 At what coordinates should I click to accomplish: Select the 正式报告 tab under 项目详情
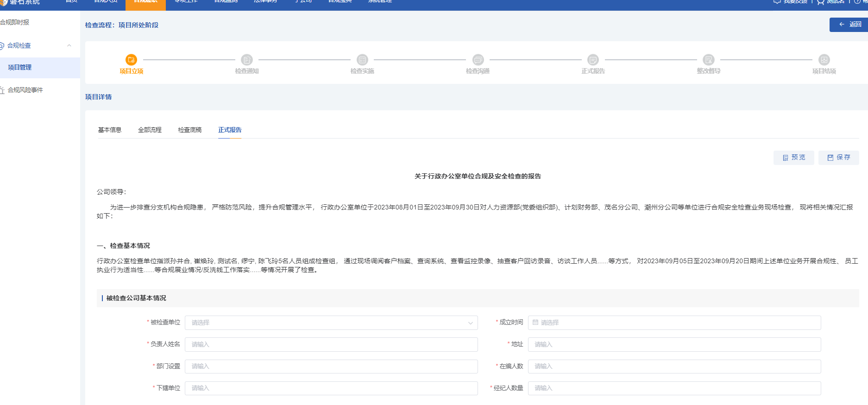[x=230, y=130]
